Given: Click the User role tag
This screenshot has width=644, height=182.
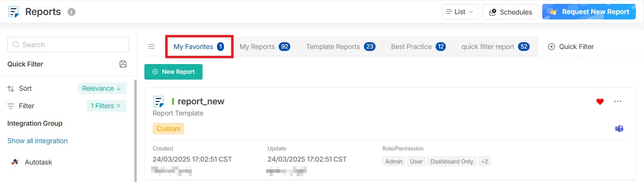Looking at the screenshot, I should 416,162.
